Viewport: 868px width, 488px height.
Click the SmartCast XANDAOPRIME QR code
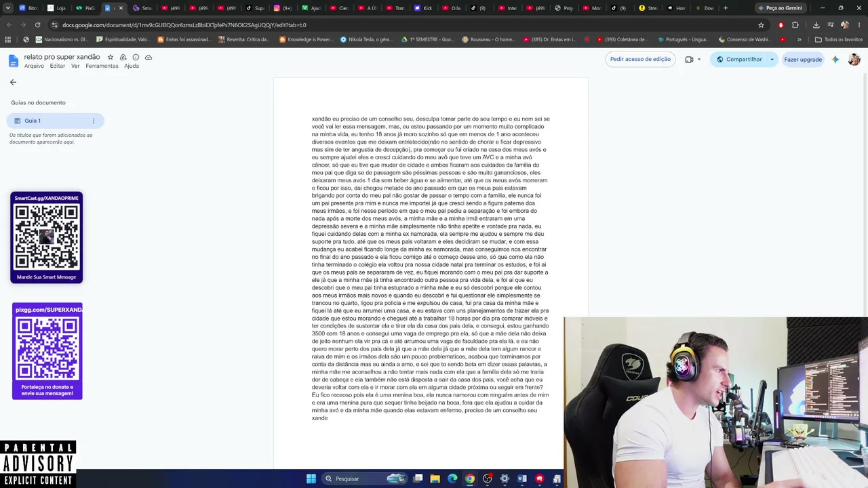47,238
